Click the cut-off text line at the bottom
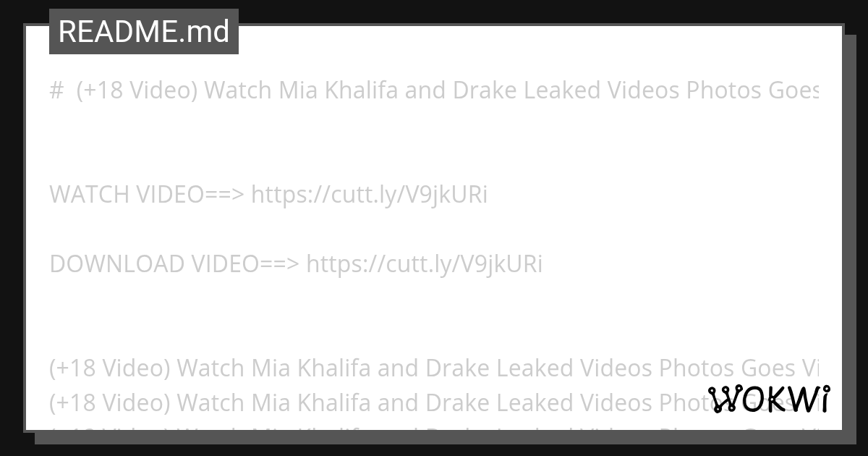The width and height of the screenshot is (868, 456). point(434,428)
